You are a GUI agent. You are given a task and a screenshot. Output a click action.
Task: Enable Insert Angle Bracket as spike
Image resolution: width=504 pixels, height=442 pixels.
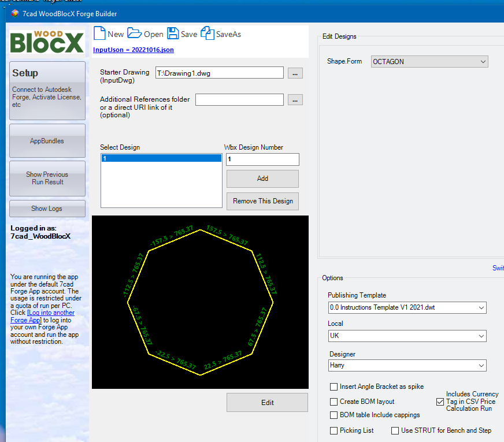pyautogui.click(x=333, y=387)
